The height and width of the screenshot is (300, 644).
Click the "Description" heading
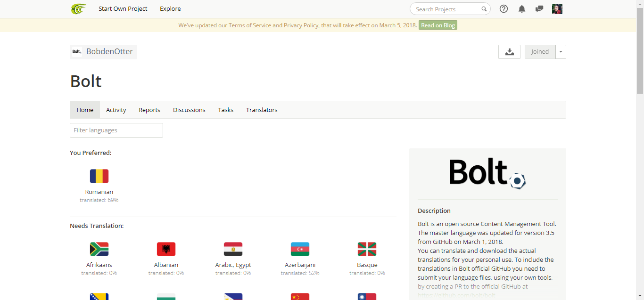[434, 211]
